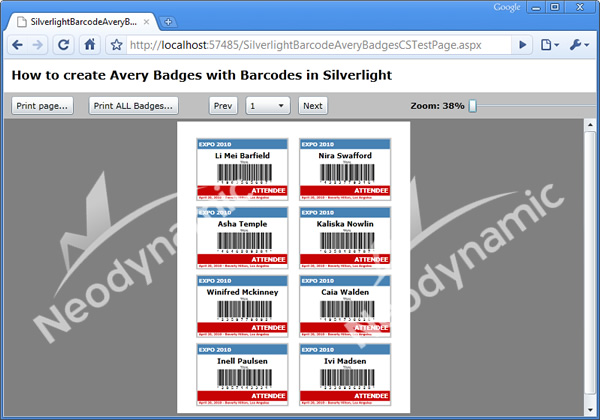Viewport: 600px width, 420px height.
Task: Click the zoom slider track
Action: coord(538,106)
